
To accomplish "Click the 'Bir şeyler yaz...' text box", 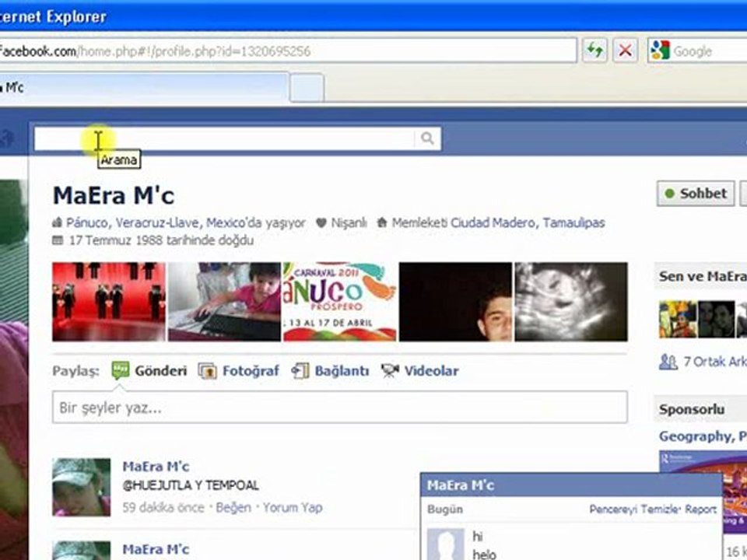I will point(340,407).
